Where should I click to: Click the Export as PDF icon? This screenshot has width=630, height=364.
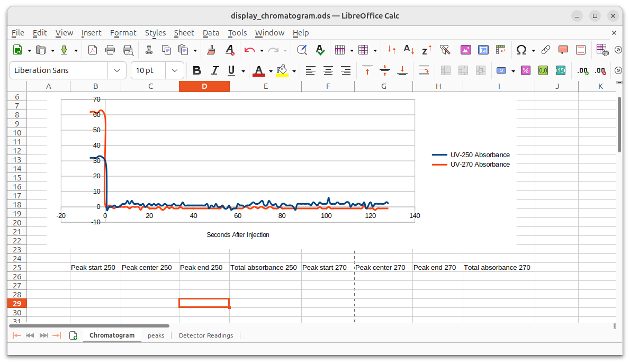pyautogui.click(x=93, y=50)
